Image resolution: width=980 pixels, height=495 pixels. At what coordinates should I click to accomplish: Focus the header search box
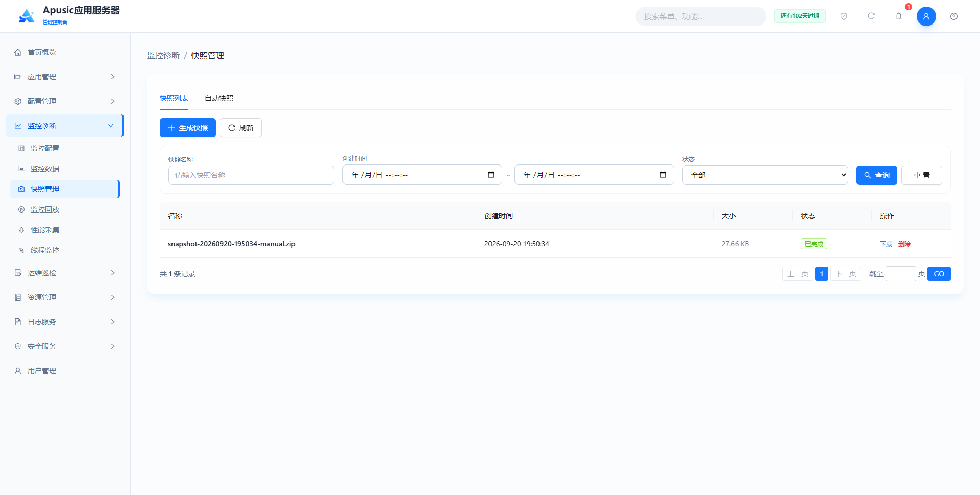700,16
